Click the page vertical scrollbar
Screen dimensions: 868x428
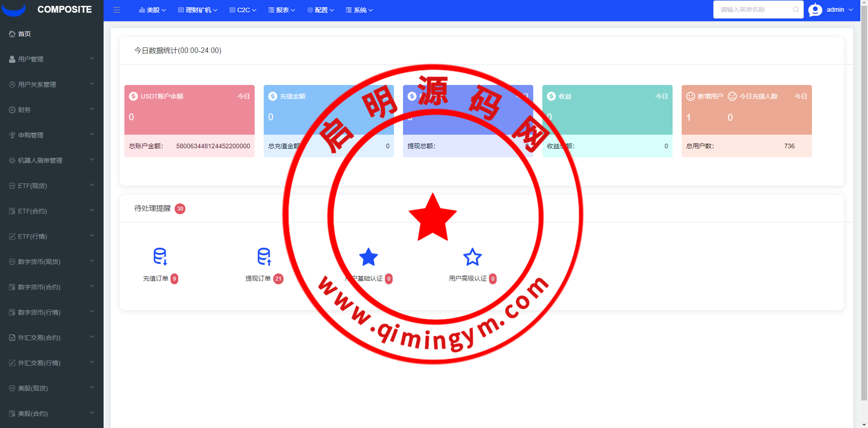864,203
